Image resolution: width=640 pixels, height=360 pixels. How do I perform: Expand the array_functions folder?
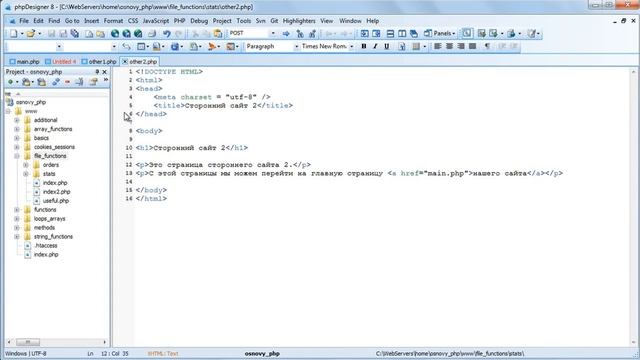tap(17, 129)
